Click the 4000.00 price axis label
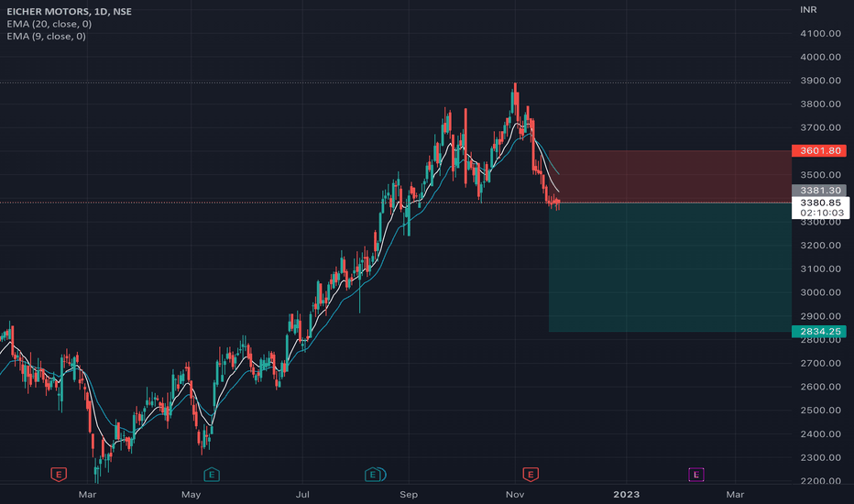This screenshot has width=854, height=504. tap(820, 57)
